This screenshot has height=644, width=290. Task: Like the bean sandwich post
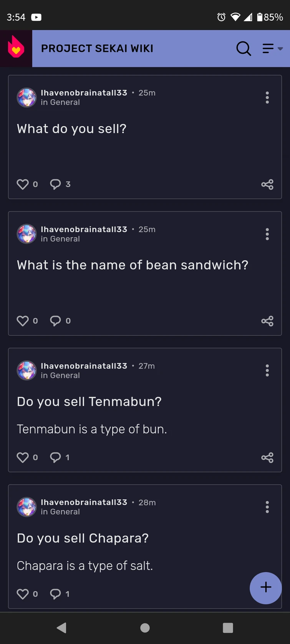coord(23,321)
